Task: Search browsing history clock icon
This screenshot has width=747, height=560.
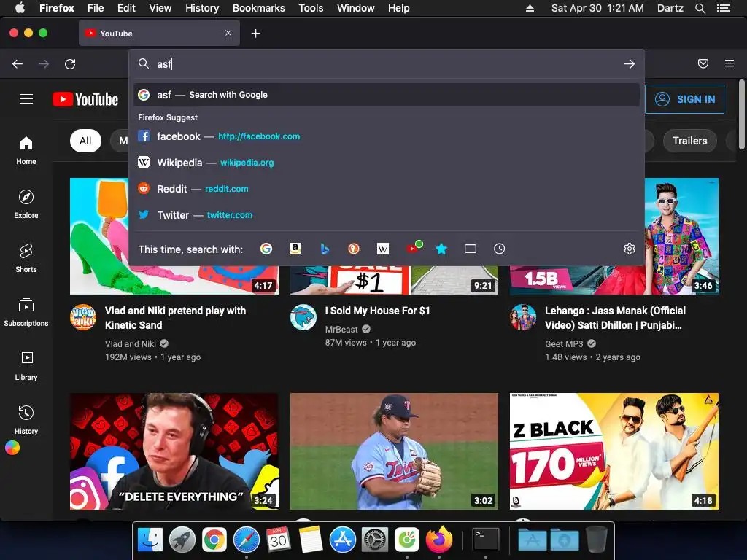Action: (x=499, y=249)
